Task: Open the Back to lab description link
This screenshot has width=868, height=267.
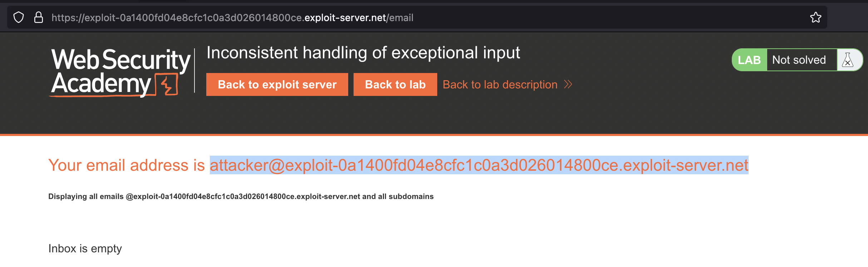Action: pos(500,84)
